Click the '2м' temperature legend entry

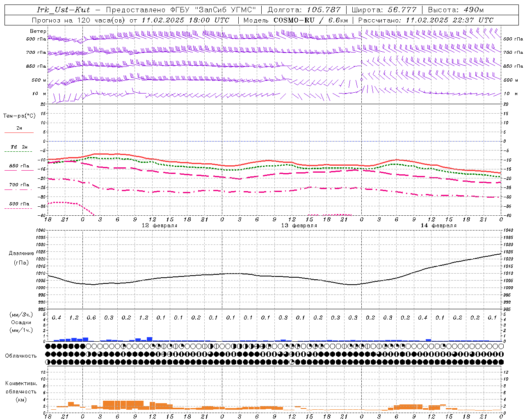click(x=19, y=128)
